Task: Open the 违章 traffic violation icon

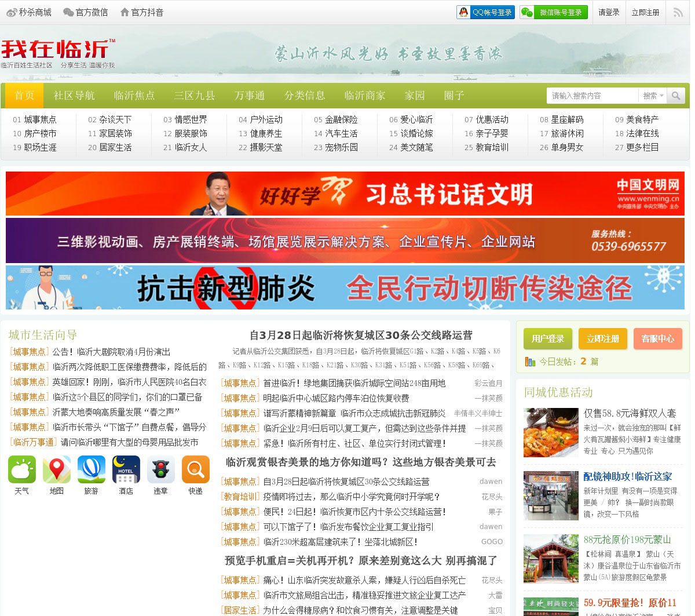Action: (x=161, y=469)
